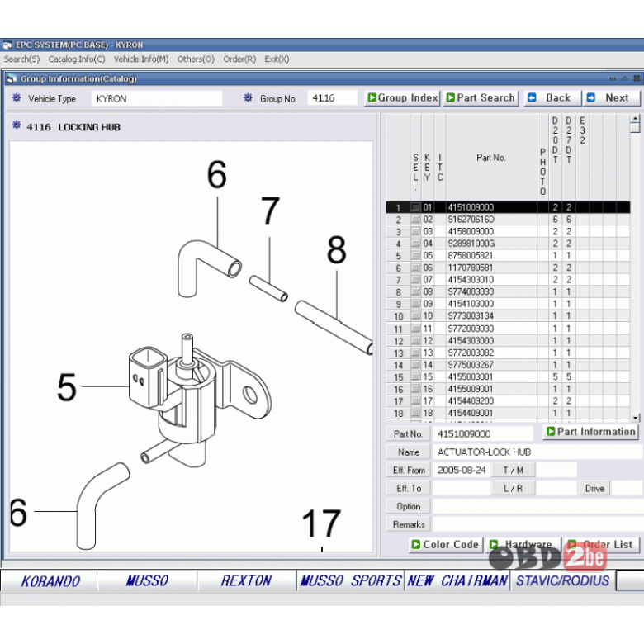Click the Part Search button

[481, 98]
